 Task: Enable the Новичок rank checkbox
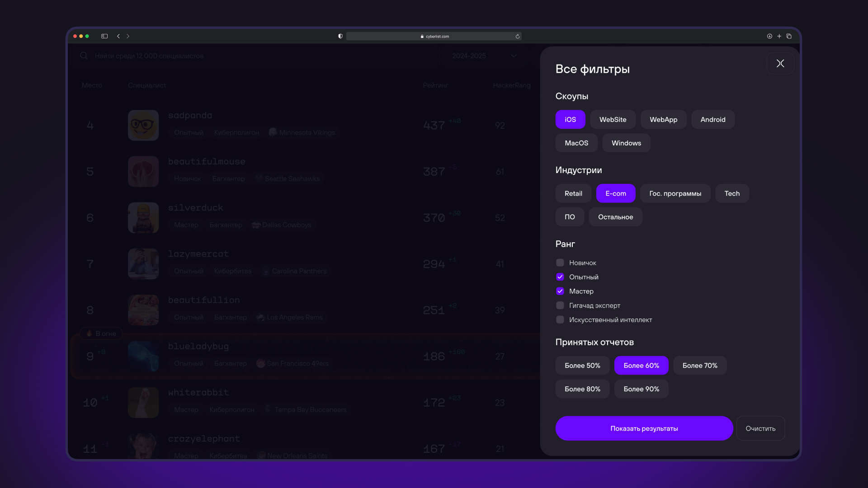[560, 263]
